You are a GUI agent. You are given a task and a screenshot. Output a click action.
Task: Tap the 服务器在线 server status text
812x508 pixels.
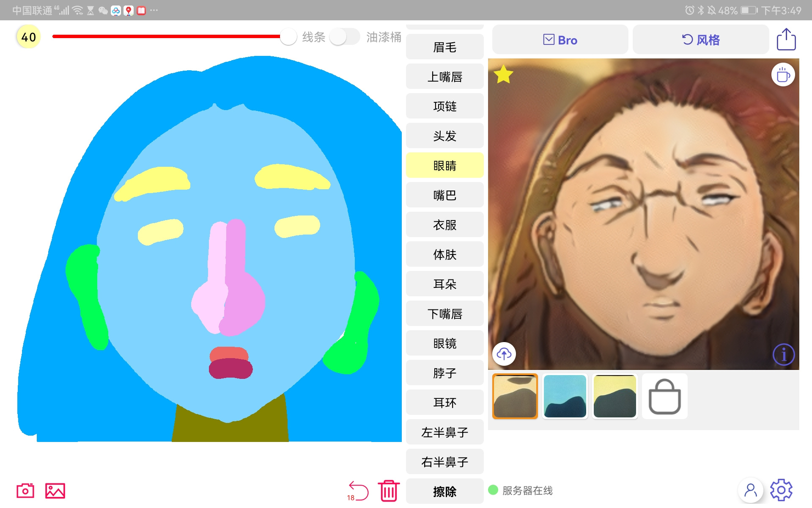[527, 490]
